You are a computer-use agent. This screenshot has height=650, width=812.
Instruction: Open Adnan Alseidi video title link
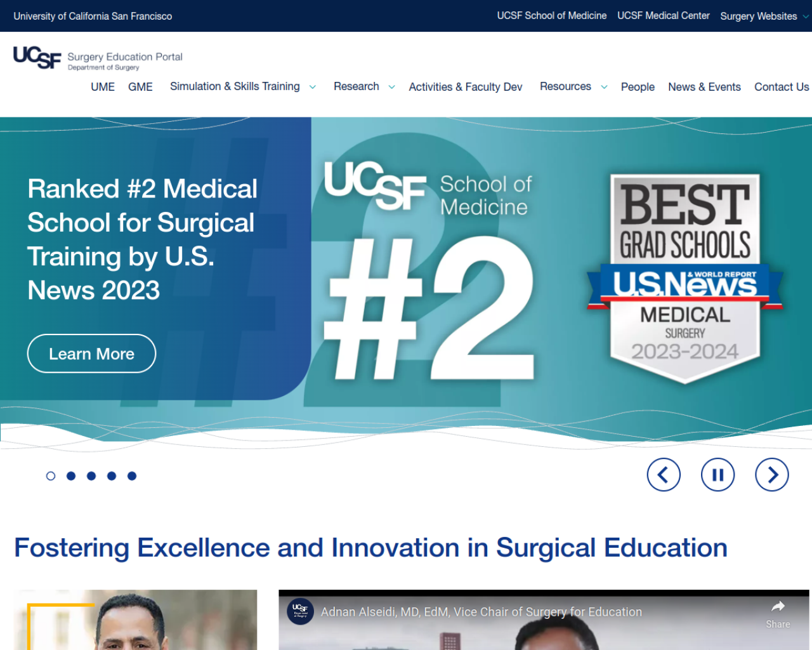pos(481,612)
